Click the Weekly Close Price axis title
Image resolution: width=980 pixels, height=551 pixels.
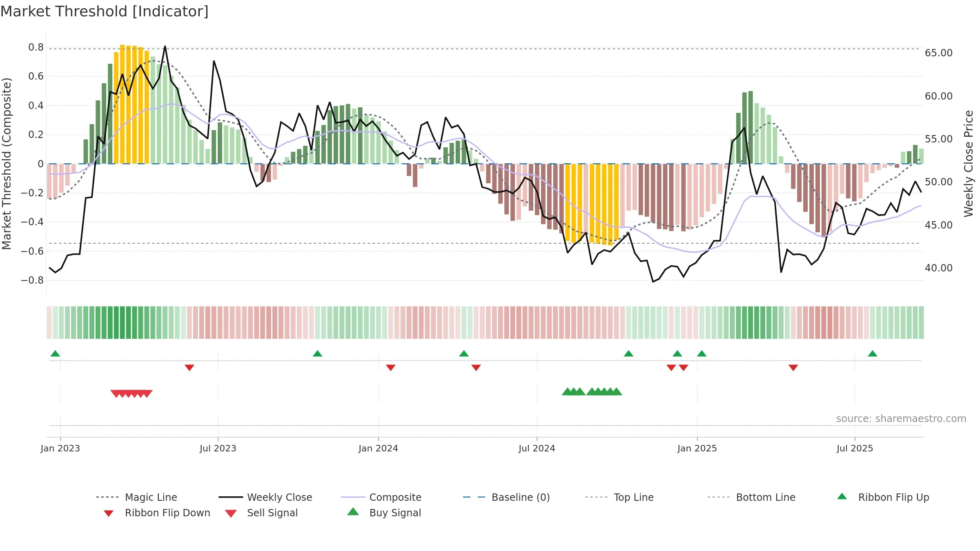969,164
